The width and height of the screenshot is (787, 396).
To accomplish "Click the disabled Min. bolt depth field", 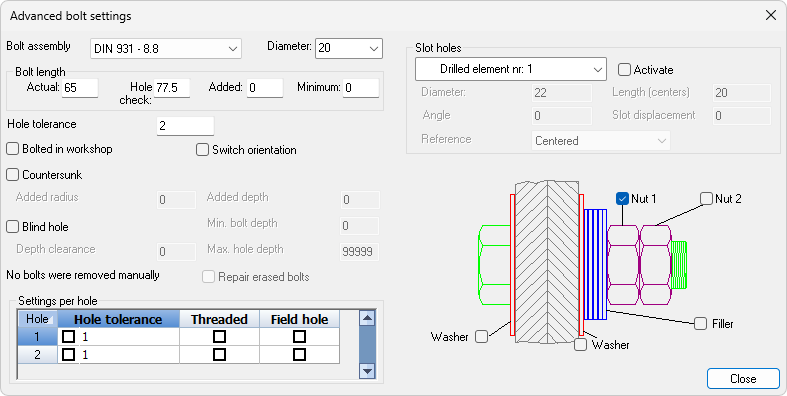I will pyautogui.click(x=360, y=226).
